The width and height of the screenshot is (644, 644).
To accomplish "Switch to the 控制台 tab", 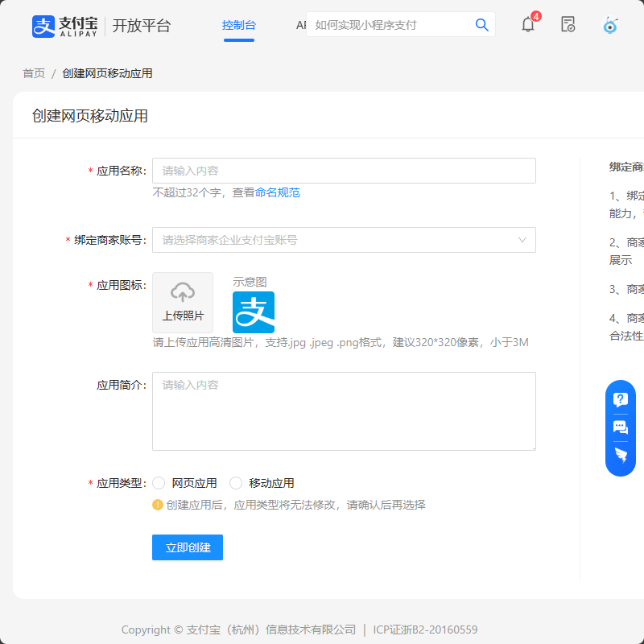I will pyautogui.click(x=239, y=25).
